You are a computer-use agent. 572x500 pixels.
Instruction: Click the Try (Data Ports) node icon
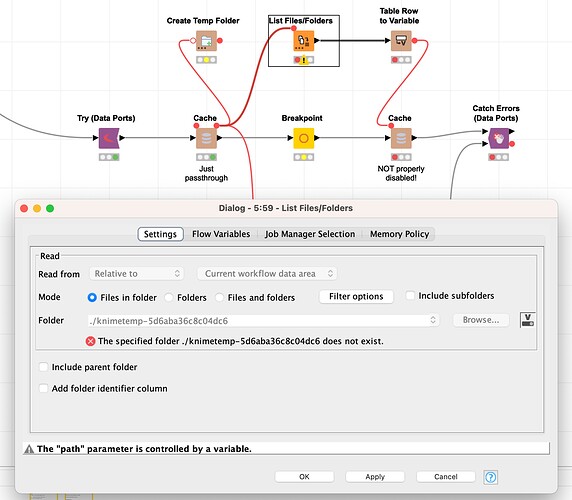tap(109, 138)
